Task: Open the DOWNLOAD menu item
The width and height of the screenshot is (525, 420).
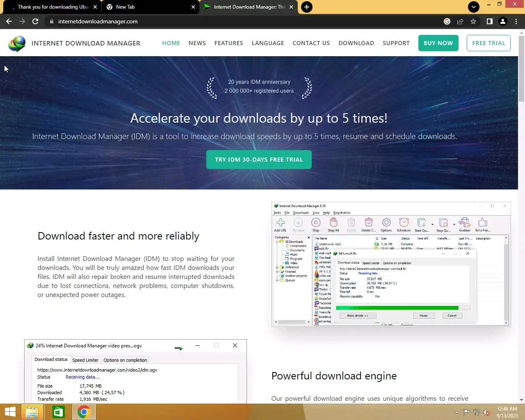Action: (356, 43)
